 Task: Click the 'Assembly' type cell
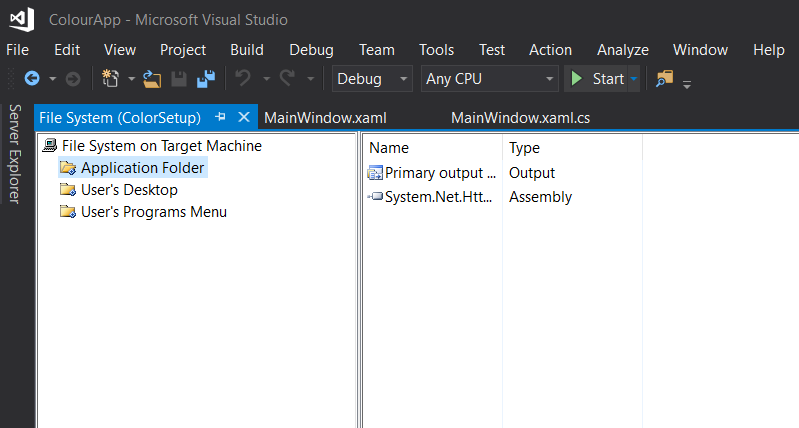pyautogui.click(x=540, y=197)
